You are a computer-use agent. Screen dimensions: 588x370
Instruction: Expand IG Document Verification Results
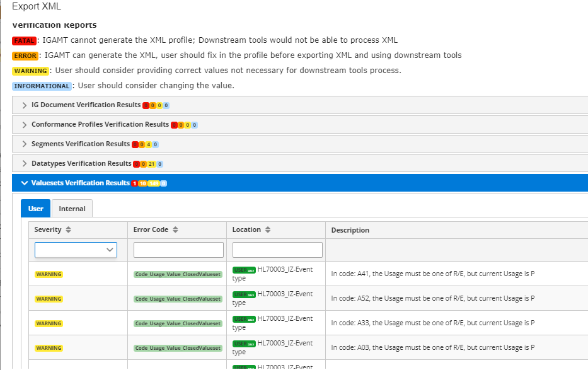point(24,105)
